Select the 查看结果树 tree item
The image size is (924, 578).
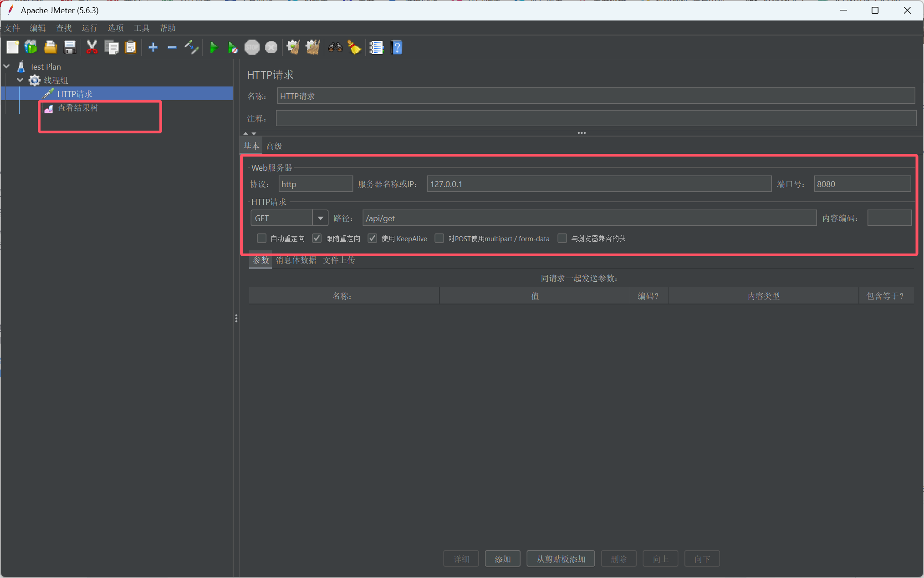78,108
